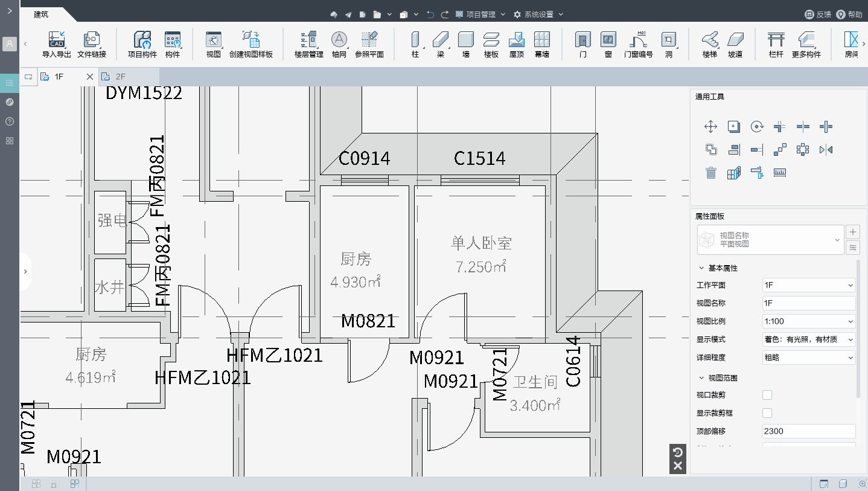Click the 反馈 feedback button
Image resolution: width=868 pixels, height=491 pixels.
tap(818, 14)
